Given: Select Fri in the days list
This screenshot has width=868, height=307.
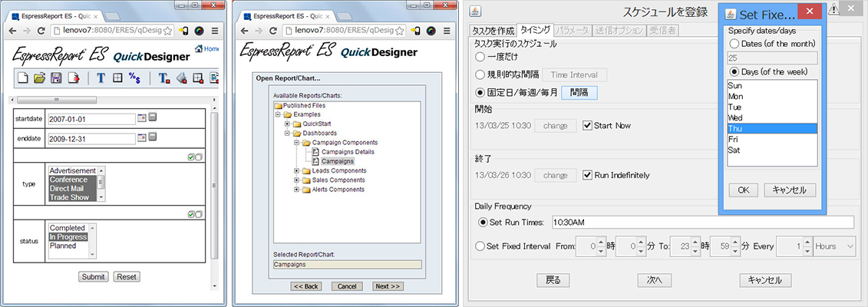Looking at the screenshot, I should [x=772, y=140].
